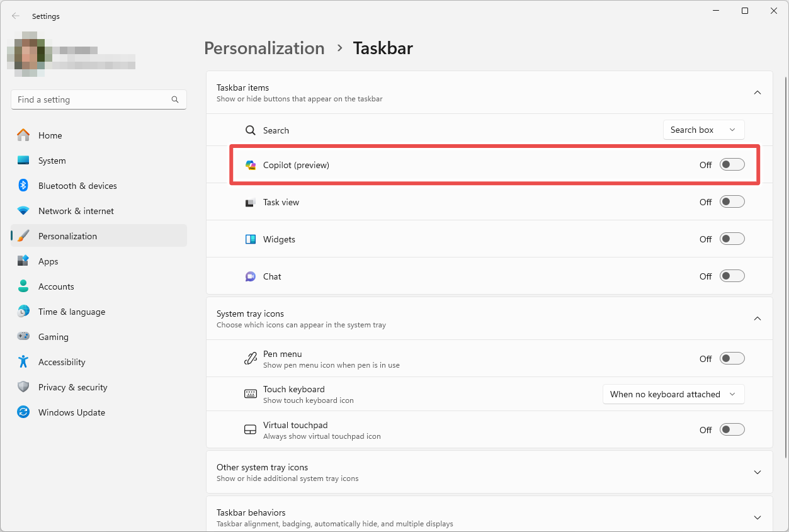Enable the Task view toggle
The height and width of the screenshot is (532, 789).
pos(732,202)
